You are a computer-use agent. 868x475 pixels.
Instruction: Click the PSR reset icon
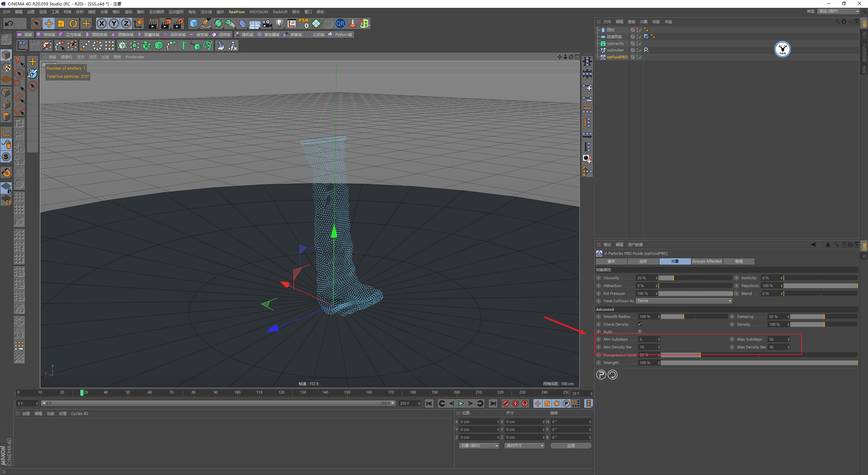coord(303,23)
